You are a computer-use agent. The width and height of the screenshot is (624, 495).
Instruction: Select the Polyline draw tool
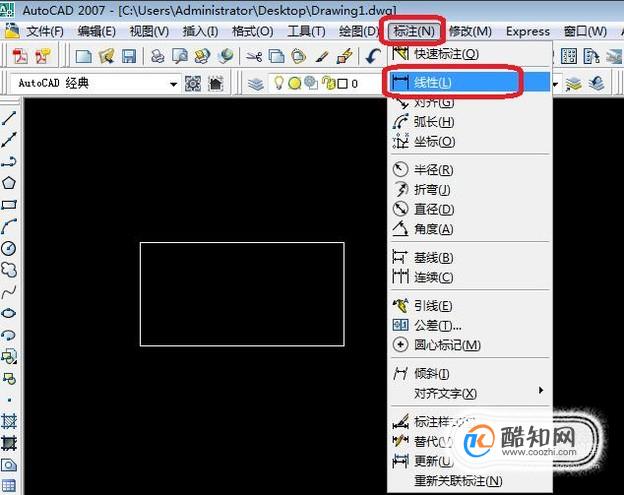click(9, 162)
